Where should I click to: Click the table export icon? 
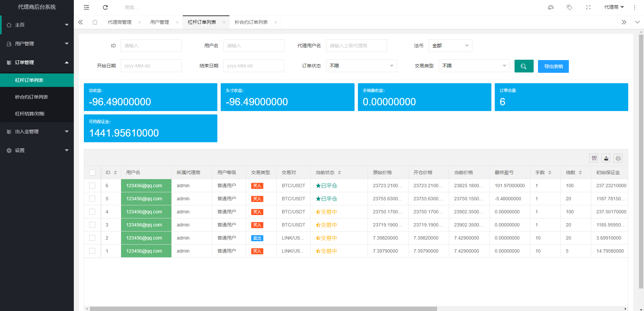pyautogui.click(x=606, y=158)
